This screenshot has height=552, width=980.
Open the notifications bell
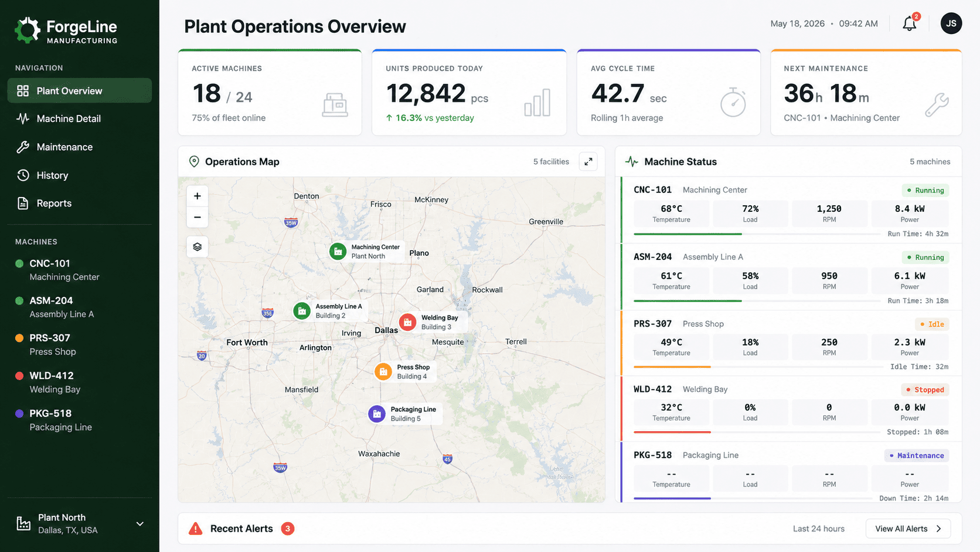tap(909, 23)
